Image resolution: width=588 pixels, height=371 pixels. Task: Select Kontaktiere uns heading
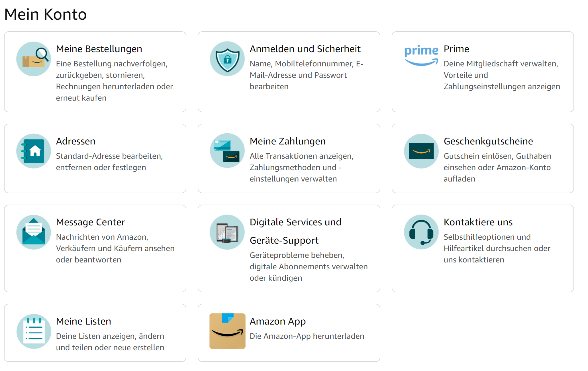coord(478,222)
